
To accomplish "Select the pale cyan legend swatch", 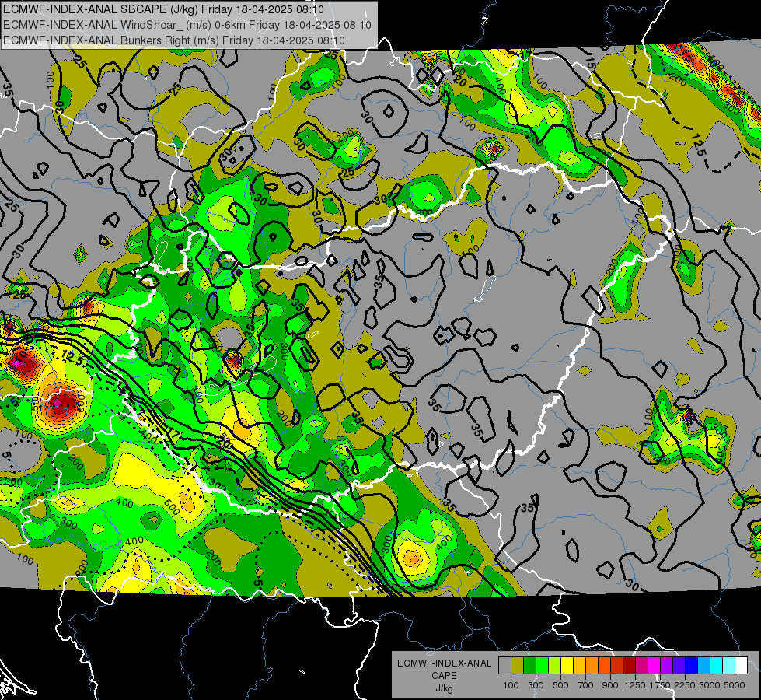I will 728,665.
